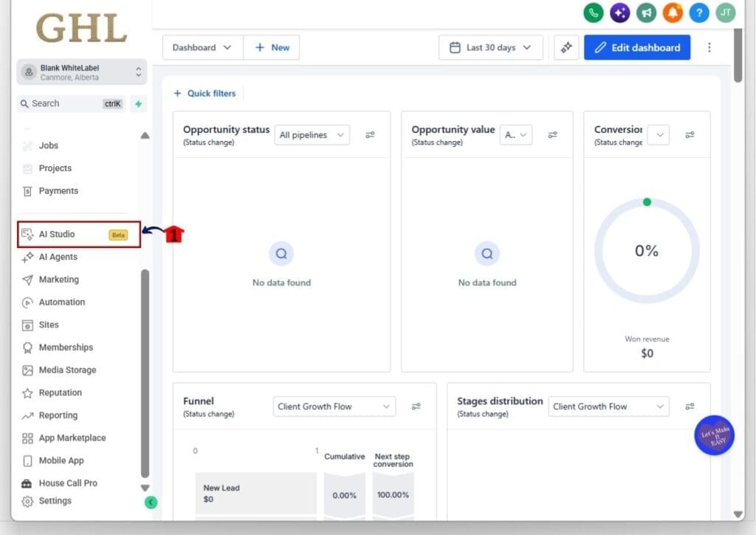Click the New dashboard button
The height and width of the screenshot is (535, 756).
coord(272,47)
